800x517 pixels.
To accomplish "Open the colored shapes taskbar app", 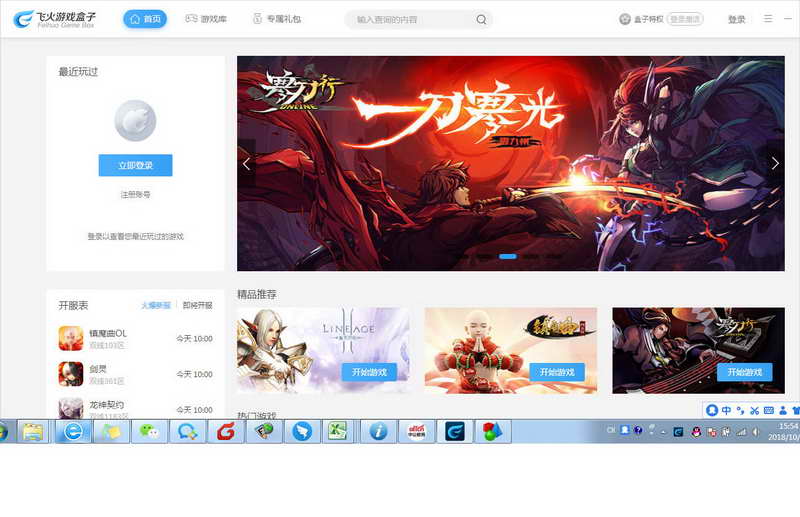I will 493,432.
